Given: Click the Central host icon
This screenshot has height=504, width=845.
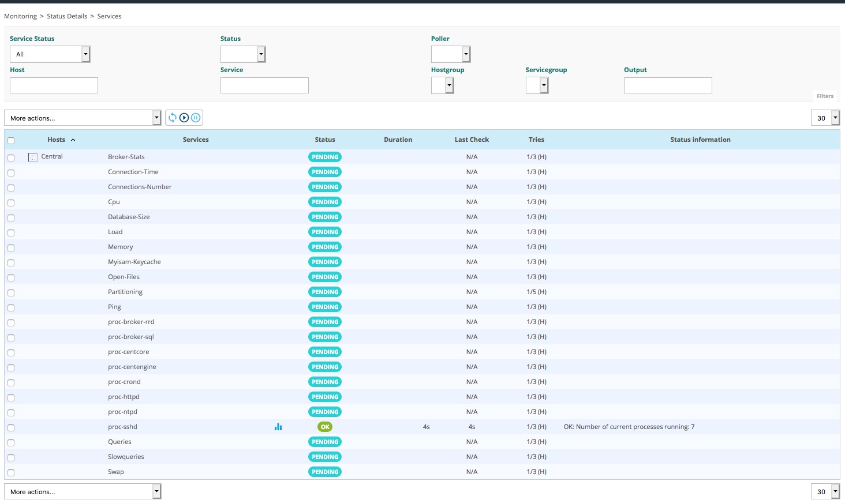Looking at the screenshot, I should click(x=33, y=157).
